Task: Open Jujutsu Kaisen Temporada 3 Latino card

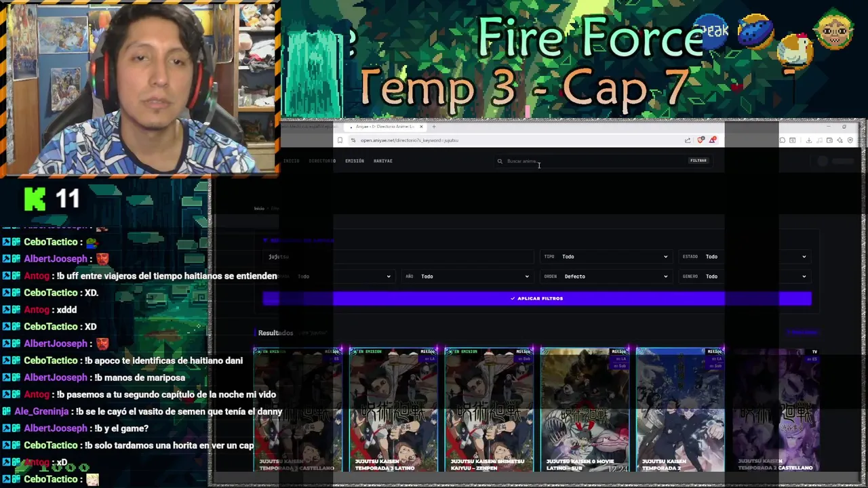Action: pyautogui.click(x=393, y=409)
